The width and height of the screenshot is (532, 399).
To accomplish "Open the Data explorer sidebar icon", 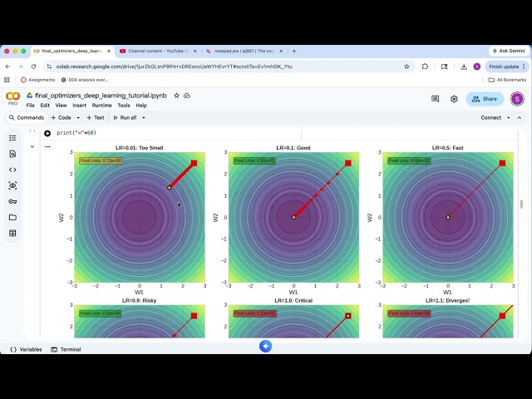I will (12, 185).
